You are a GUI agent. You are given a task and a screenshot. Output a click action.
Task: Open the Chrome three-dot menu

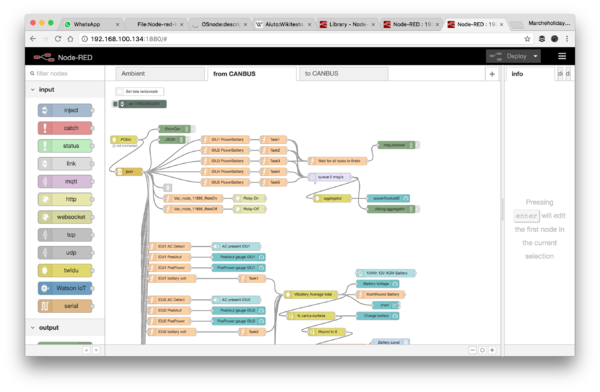[567, 39]
